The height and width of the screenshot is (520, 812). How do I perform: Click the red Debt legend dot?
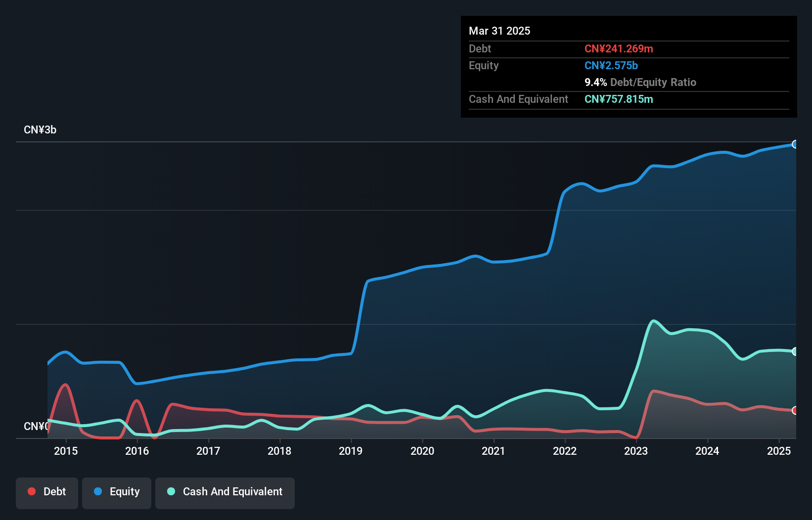click(32, 491)
